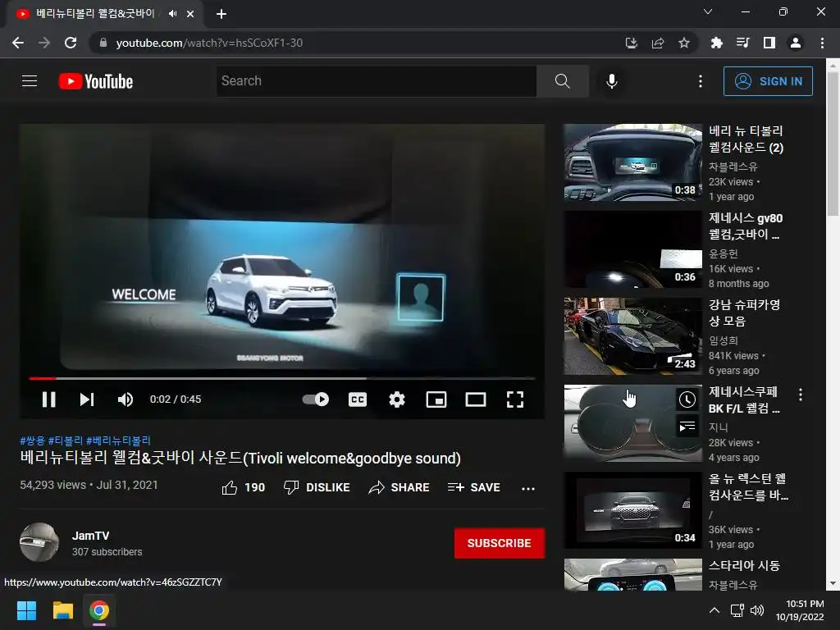Open media controls in Chrome toolbar
The image size is (840, 630).
click(742, 43)
